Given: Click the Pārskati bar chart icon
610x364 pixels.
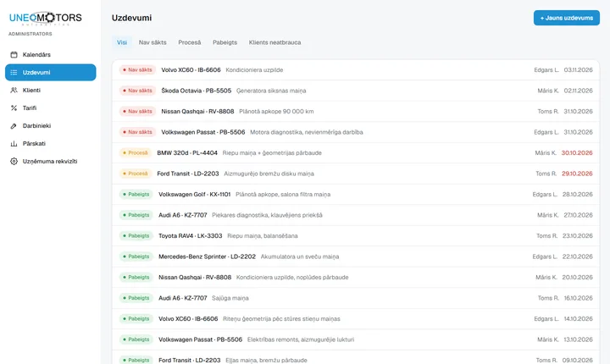Looking at the screenshot, I should [x=14, y=144].
